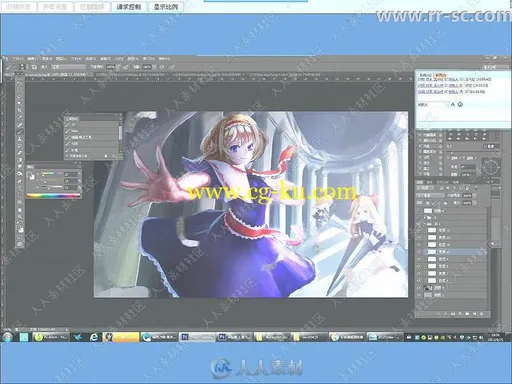The image size is (512, 384).
Task: Select the Brush tool in the toolbox
Action: coord(20,132)
